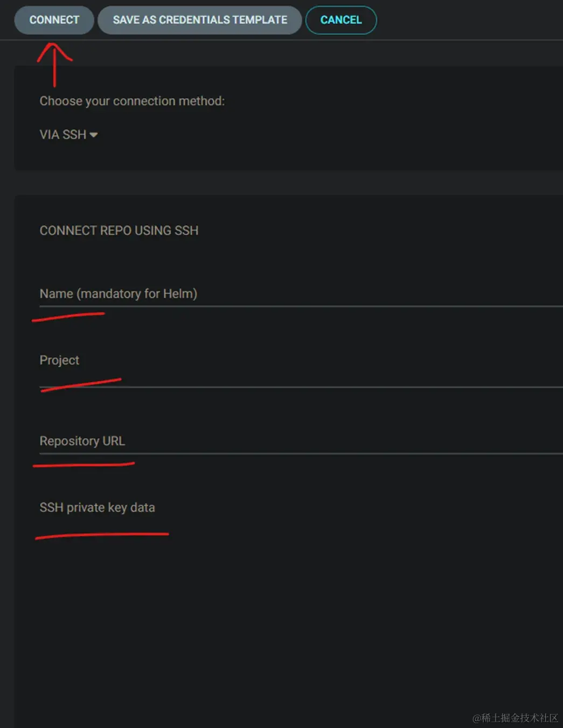
Task: Cancel the repository connection form
Action: [x=340, y=20]
